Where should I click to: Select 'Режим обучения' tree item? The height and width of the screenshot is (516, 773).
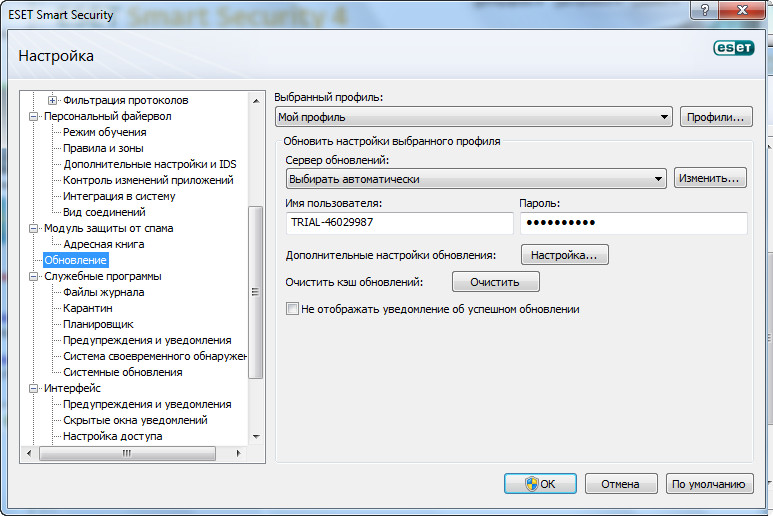point(105,132)
